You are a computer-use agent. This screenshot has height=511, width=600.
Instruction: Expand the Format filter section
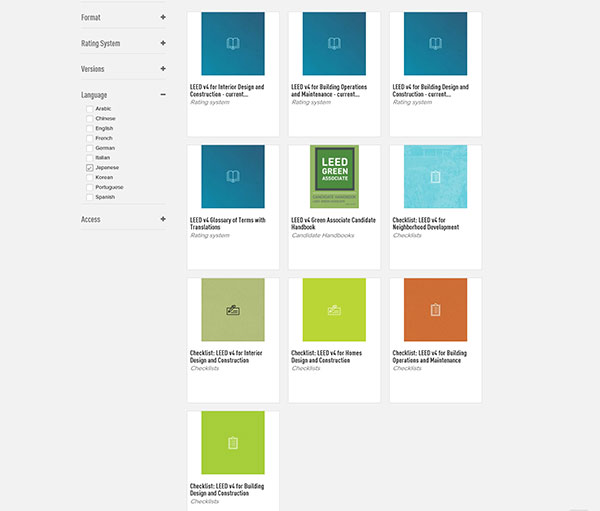[163, 17]
